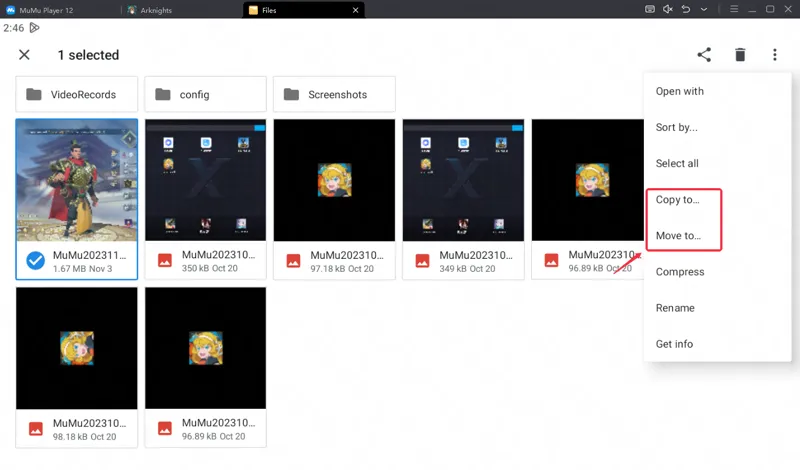Choose Rename from the menu
800x470 pixels.
[x=717, y=308]
